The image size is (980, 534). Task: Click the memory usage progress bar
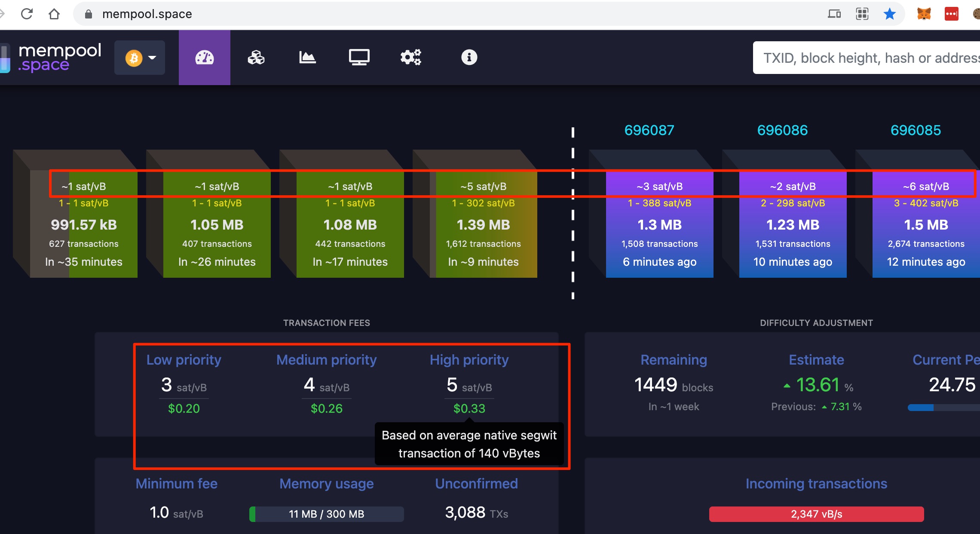(x=327, y=514)
